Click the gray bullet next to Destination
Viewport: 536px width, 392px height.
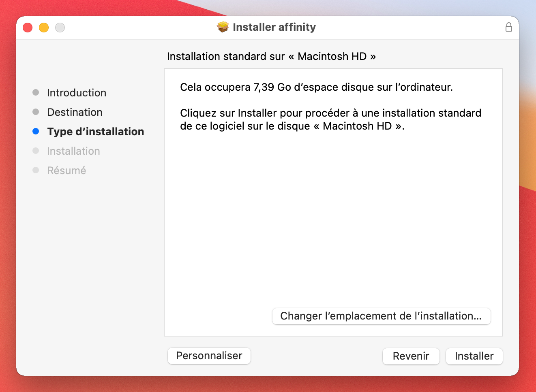coord(36,112)
